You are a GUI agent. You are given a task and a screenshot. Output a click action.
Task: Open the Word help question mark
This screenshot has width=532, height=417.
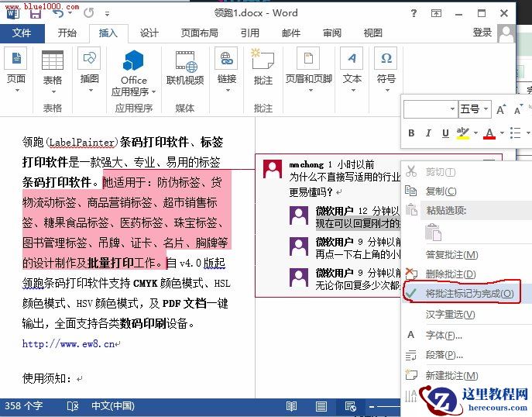[x=414, y=13]
